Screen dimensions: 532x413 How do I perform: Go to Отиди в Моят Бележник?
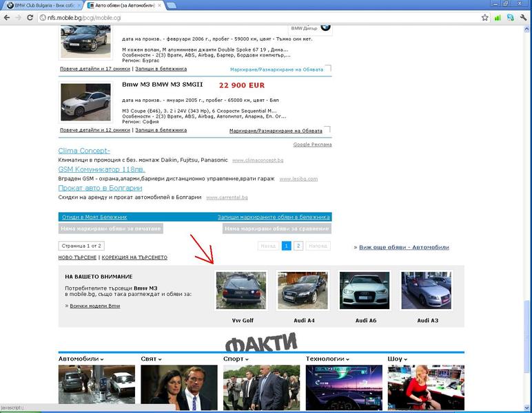pos(94,218)
